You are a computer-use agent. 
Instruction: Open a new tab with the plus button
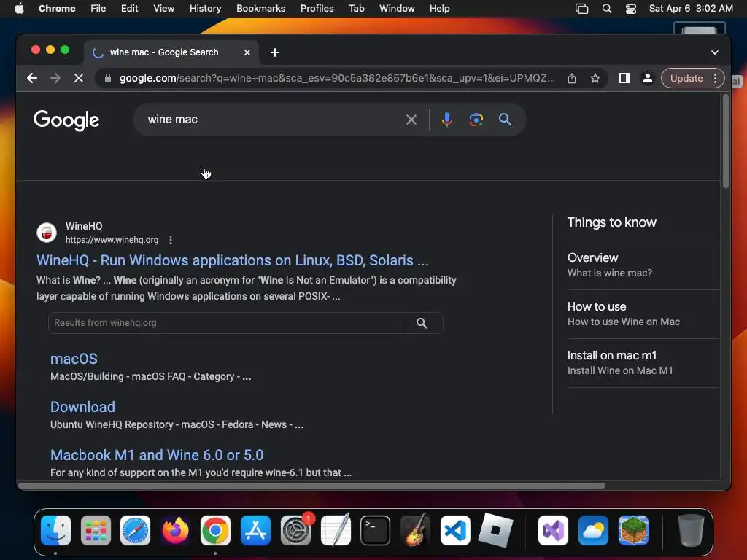pyautogui.click(x=275, y=52)
